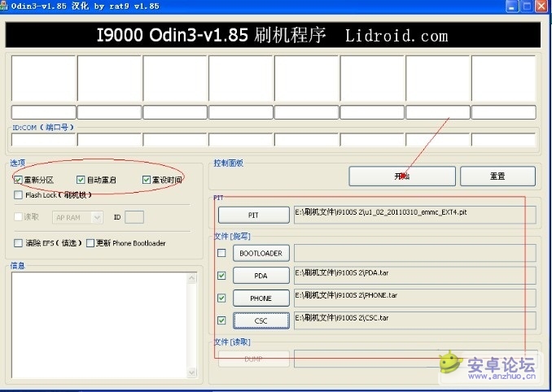552x392 pixels.
Task: Click the PIT file path field
Action: tap(415, 215)
